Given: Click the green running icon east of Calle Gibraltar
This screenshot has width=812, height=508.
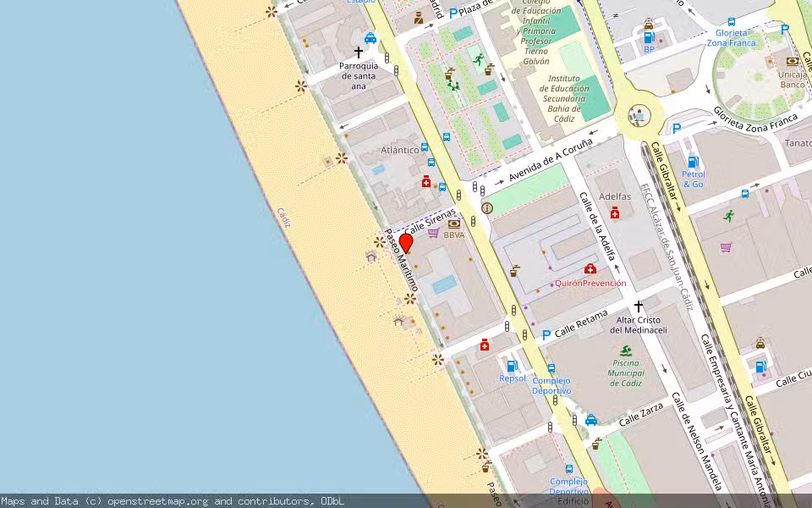Looking at the screenshot, I should pyautogui.click(x=729, y=216).
